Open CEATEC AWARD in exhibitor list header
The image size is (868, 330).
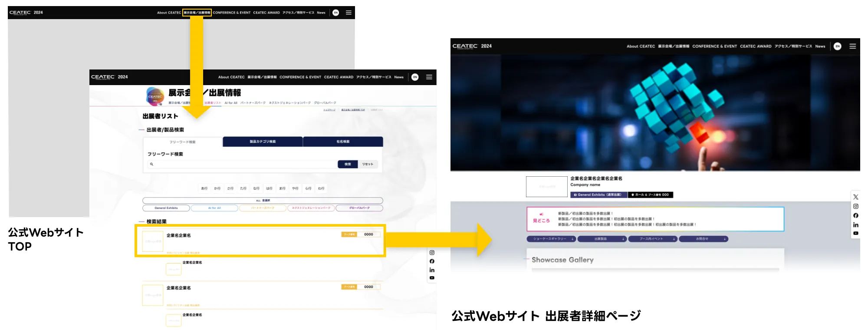tap(339, 77)
